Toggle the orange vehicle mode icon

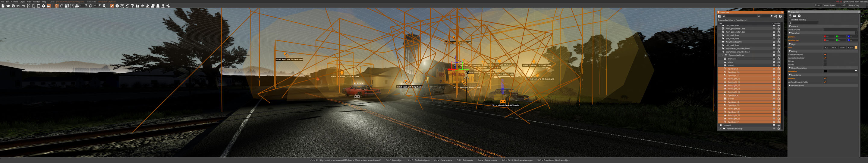pyautogui.click(x=49, y=6)
